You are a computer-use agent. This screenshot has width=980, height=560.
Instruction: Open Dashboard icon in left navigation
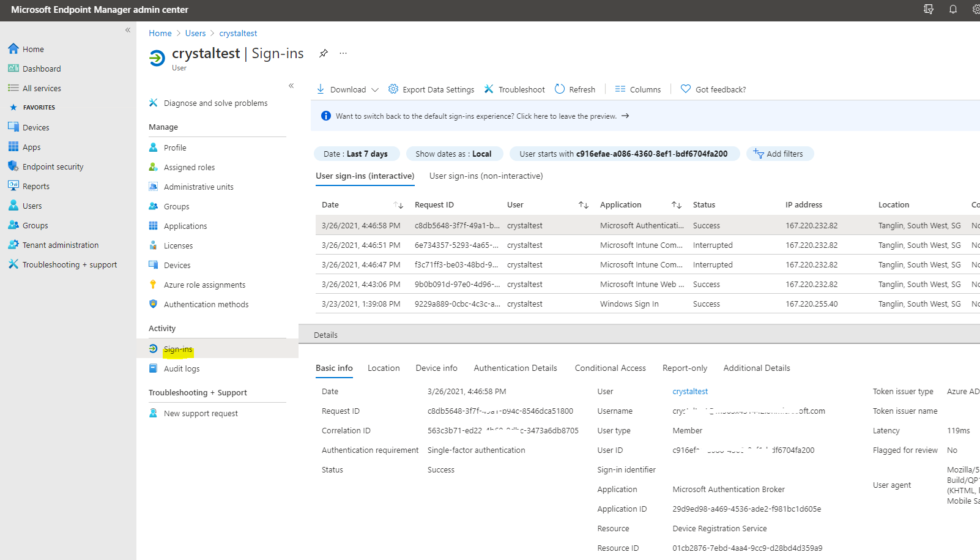click(13, 68)
